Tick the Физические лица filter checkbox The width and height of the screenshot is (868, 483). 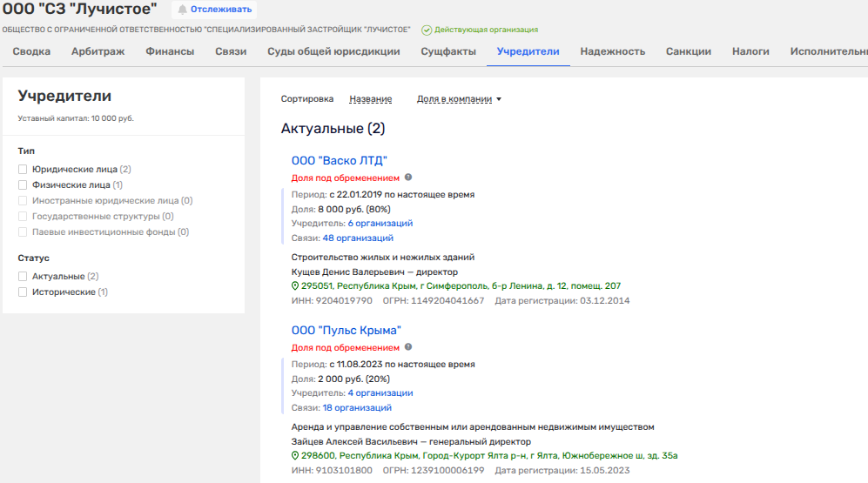coord(23,185)
